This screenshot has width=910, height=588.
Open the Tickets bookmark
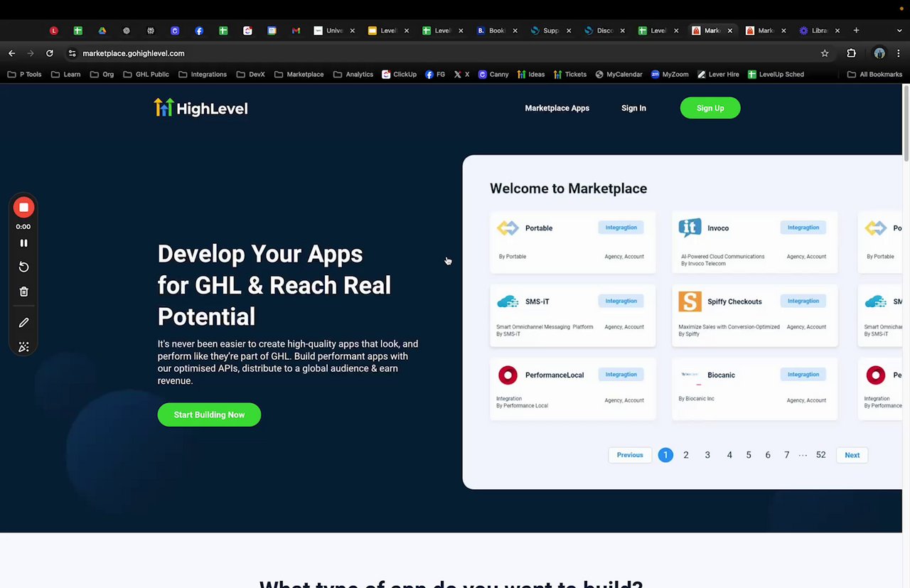570,74
